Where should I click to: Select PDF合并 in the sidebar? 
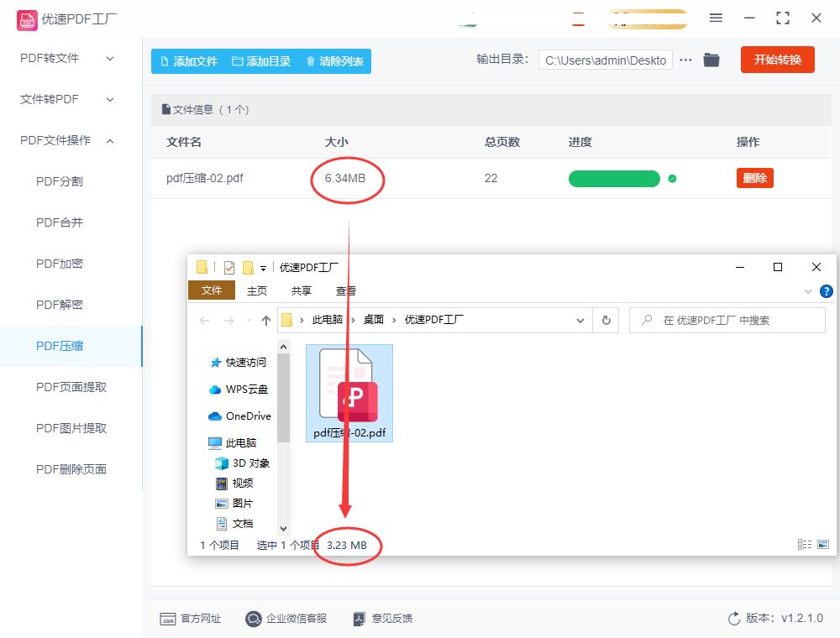(60, 222)
